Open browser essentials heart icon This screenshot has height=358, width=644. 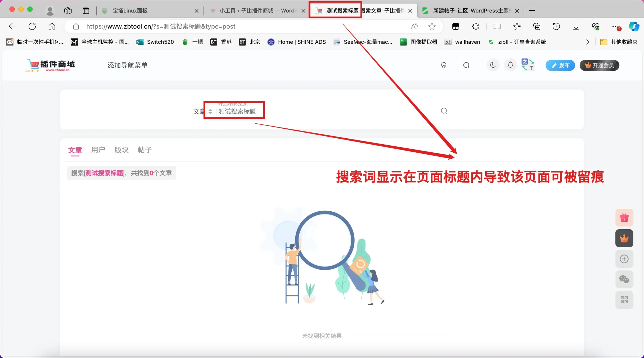tap(596, 26)
